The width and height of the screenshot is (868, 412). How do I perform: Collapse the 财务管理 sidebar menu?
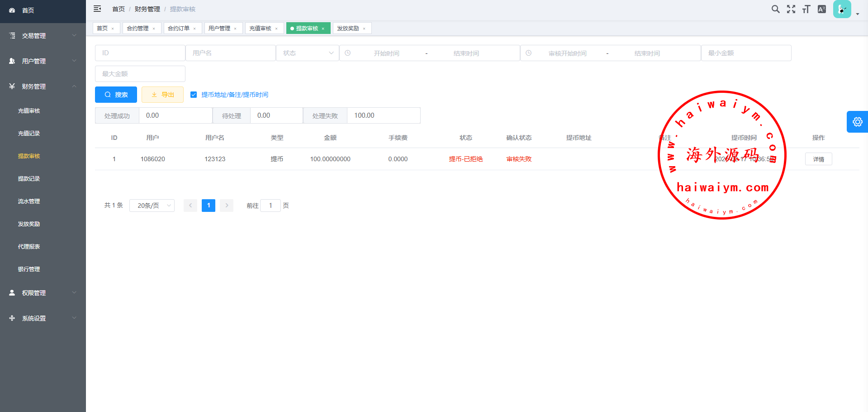coord(43,86)
